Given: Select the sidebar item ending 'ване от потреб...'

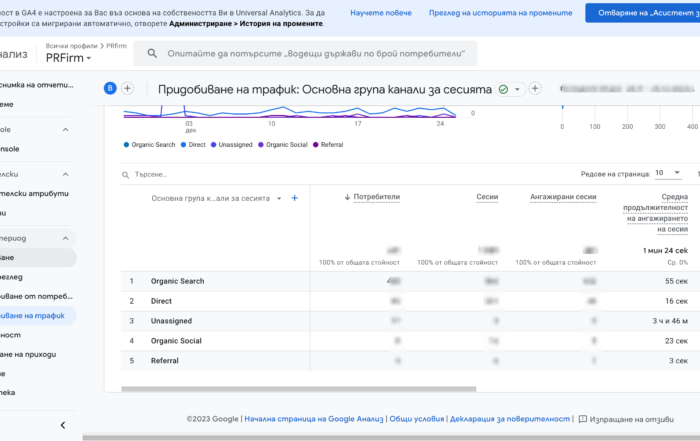Looking at the screenshot, I should [x=36, y=296].
